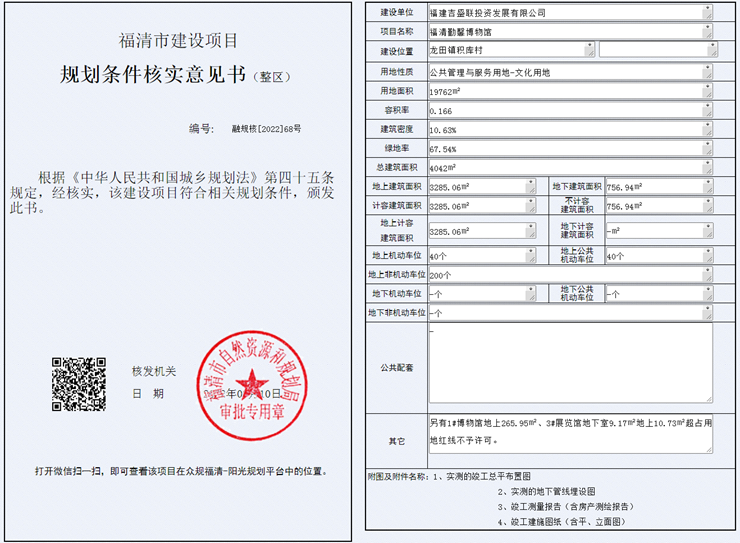This screenshot has height=543, width=740.
Task: Click the 日期 label beside the seal
Action: [x=148, y=393]
